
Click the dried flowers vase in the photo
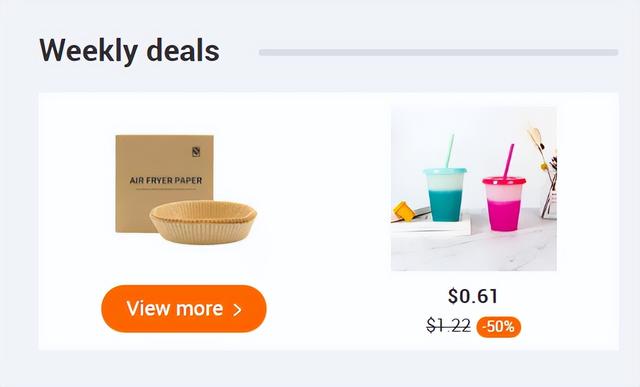click(546, 173)
